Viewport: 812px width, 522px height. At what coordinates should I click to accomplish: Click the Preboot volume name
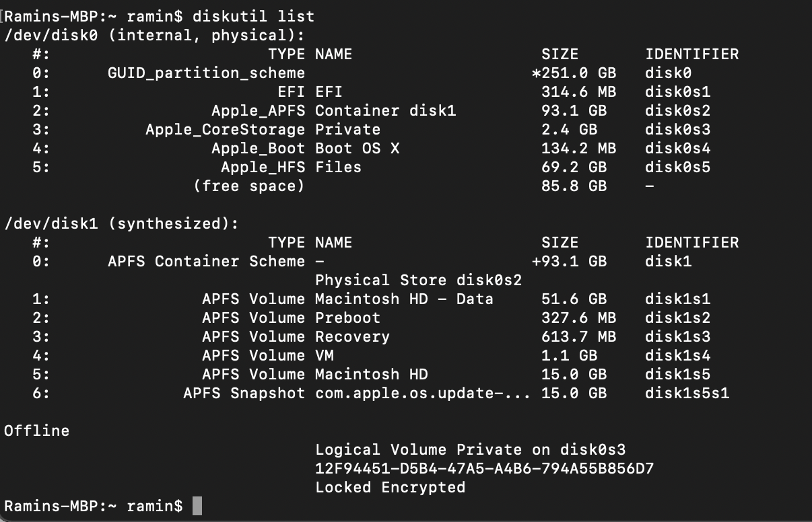pyautogui.click(x=347, y=318)
